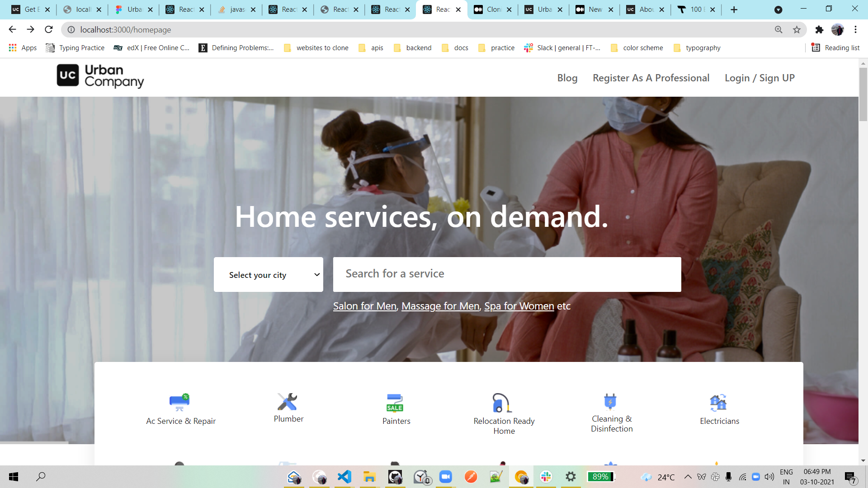Click the AC Service & Repair icon
868x488 pixels.
[x=179, y=402]
